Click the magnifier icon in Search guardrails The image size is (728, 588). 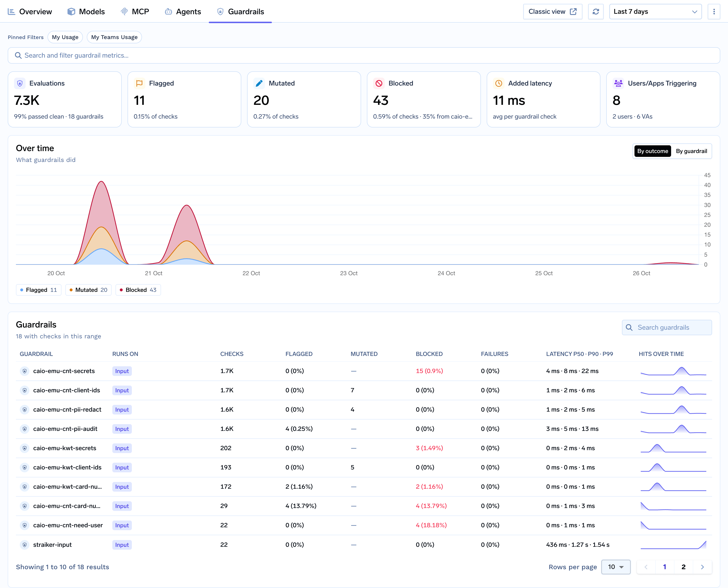(629, 327)
